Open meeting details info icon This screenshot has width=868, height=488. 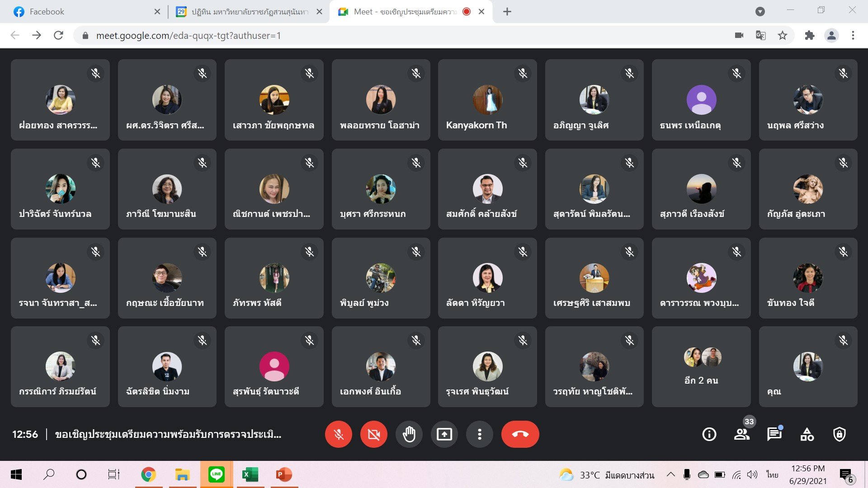point(709,434)
